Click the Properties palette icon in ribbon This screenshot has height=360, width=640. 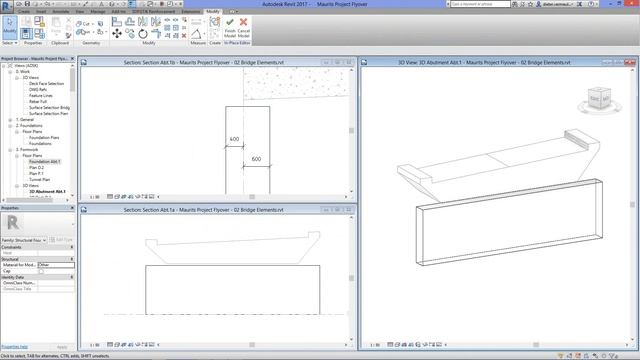[27, 33]
